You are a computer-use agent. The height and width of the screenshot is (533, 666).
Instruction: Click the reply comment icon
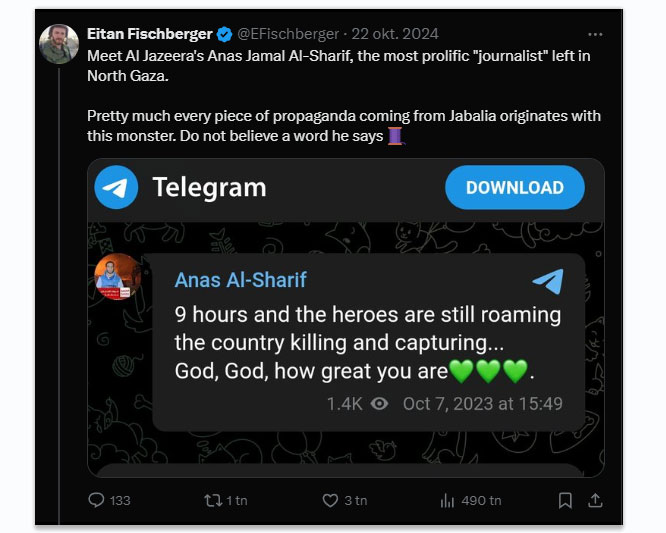(97, 499)
